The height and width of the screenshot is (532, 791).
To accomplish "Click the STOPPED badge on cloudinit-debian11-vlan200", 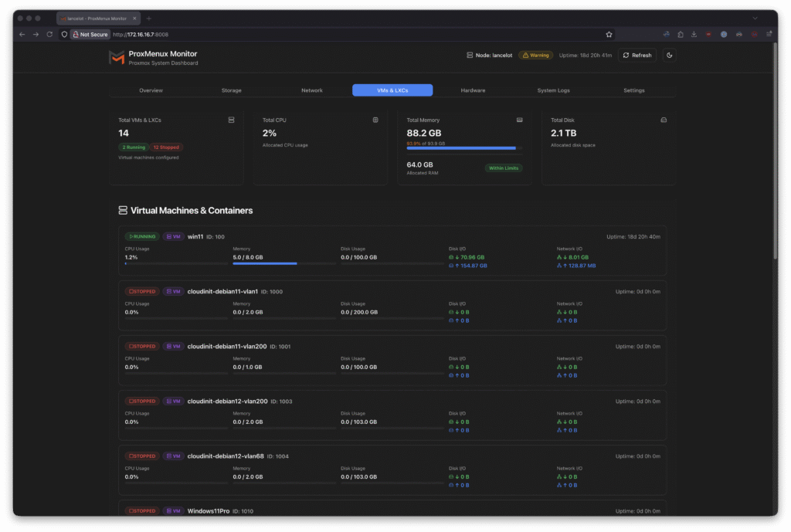I will pos(142,347).
